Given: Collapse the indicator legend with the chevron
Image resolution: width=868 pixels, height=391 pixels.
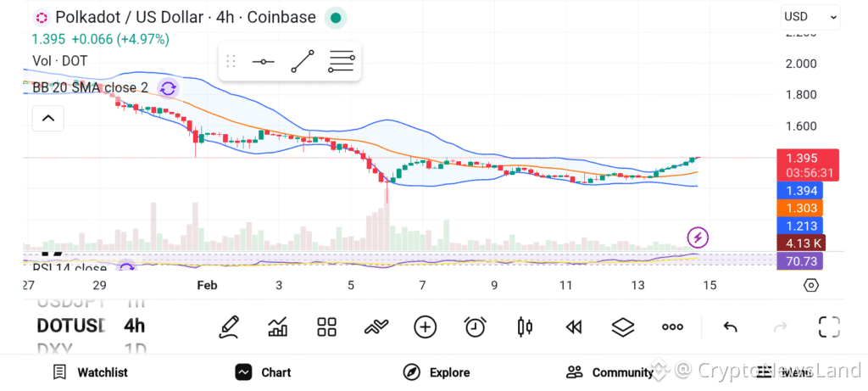Looking at the screenshot, I should click(x=47, y=119).
